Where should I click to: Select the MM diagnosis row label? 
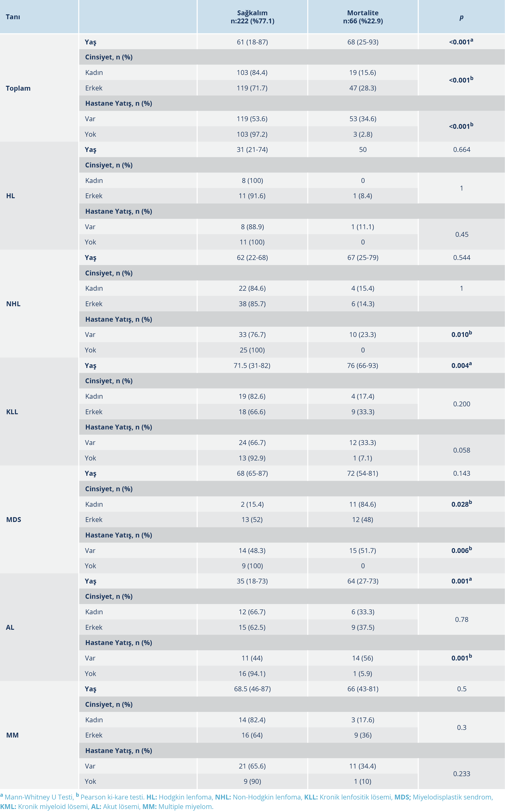click(12, 735)
